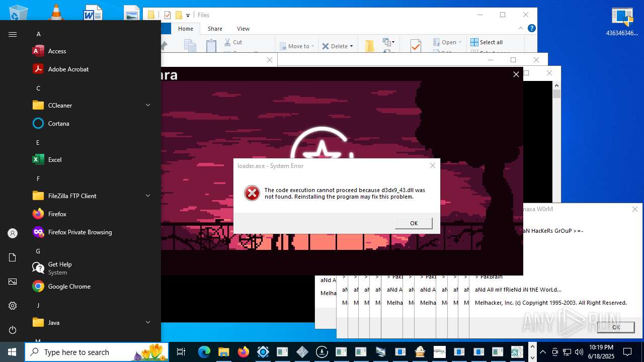The image size is (644, 362).
Task: Click the hamburger menu in Start
Action: tap(13, 34)
